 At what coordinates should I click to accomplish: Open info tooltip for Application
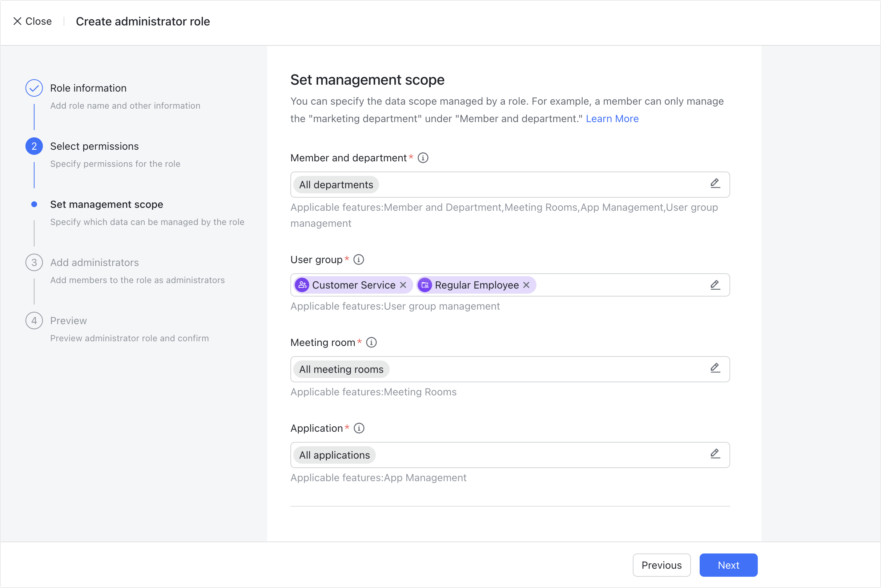point(359,428)
